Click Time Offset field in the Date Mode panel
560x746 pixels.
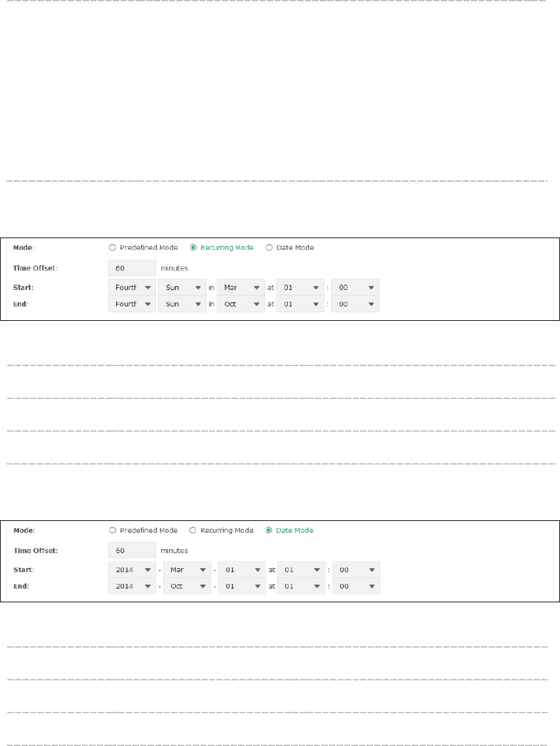click(x=132, y=550)
